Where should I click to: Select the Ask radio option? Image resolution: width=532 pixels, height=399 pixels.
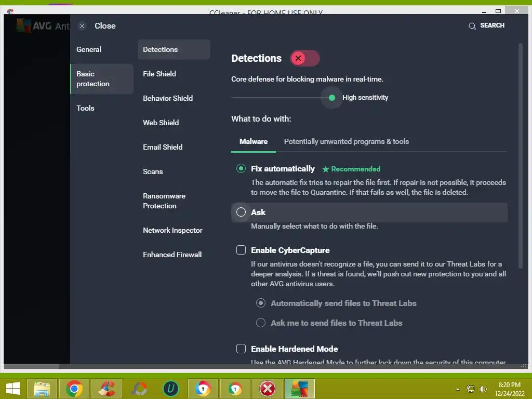[x=241, y=212]
